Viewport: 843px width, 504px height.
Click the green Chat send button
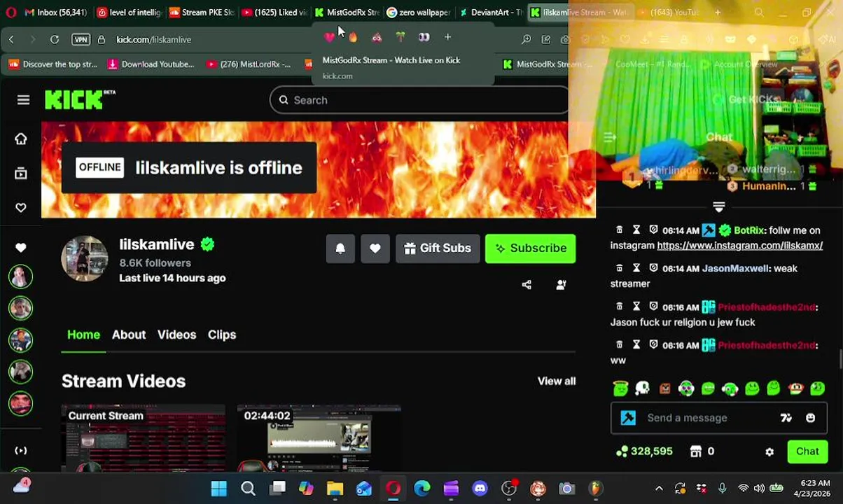tap(807, 451)
